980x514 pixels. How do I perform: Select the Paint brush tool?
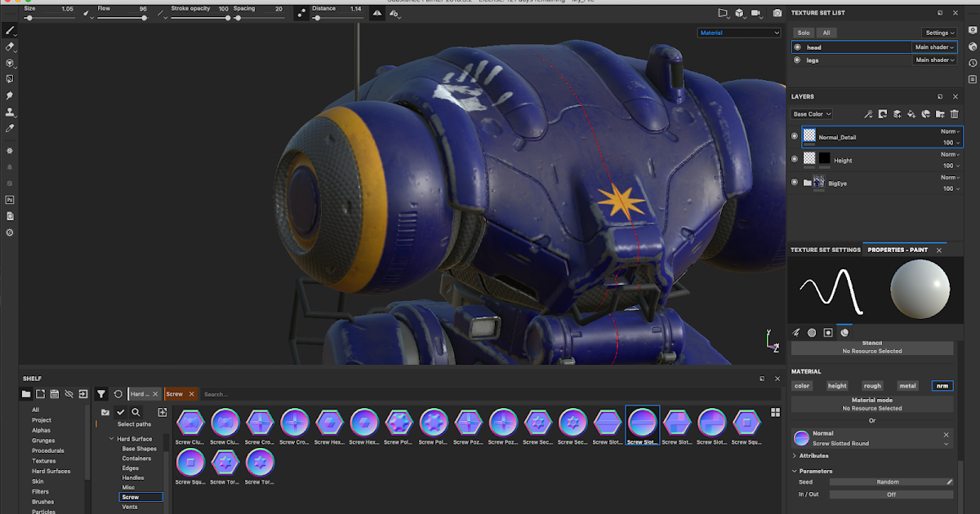point(10,31)
